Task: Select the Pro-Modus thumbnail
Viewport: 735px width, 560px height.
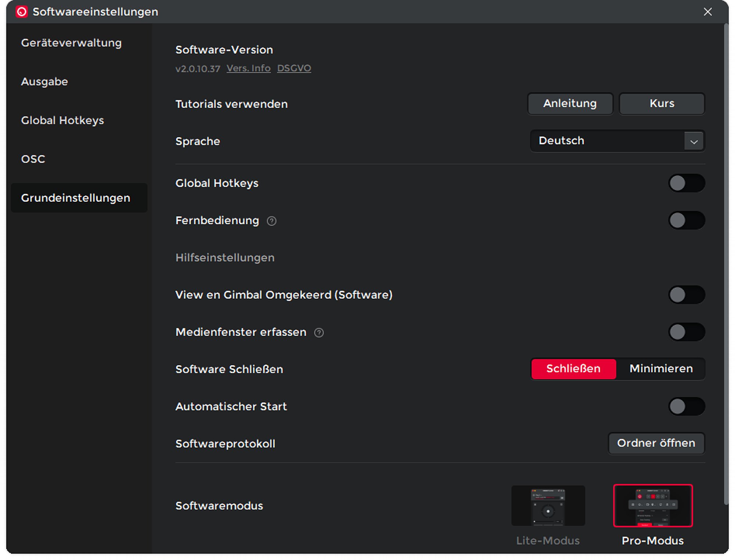Action: coord(653,506)
